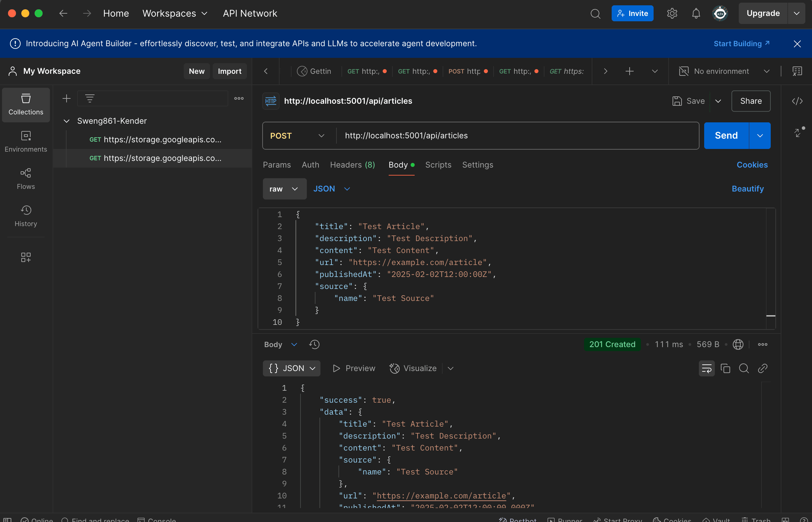Toggle word wrap in response viewer
The height and width of the screenshot is (522, 812).
[x=707, y=368]
